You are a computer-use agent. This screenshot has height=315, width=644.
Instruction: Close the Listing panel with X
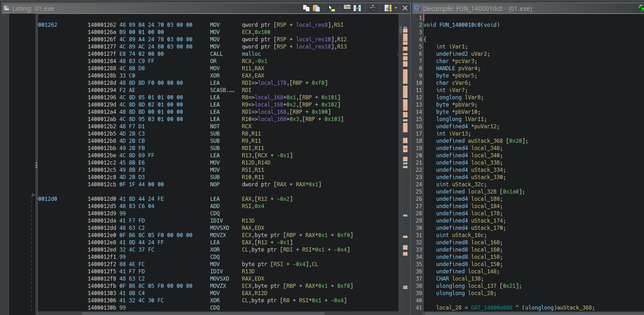pyautogui.click(x=405, y=8)
